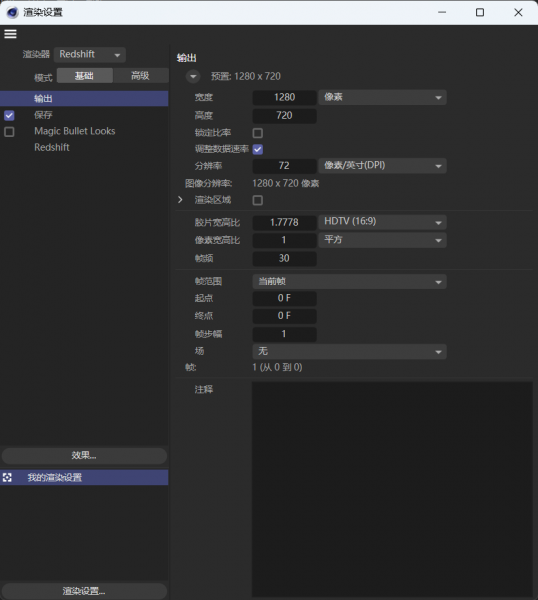
Task: Expand the 渲染区域 section chevron
Action: pos(180,200)
